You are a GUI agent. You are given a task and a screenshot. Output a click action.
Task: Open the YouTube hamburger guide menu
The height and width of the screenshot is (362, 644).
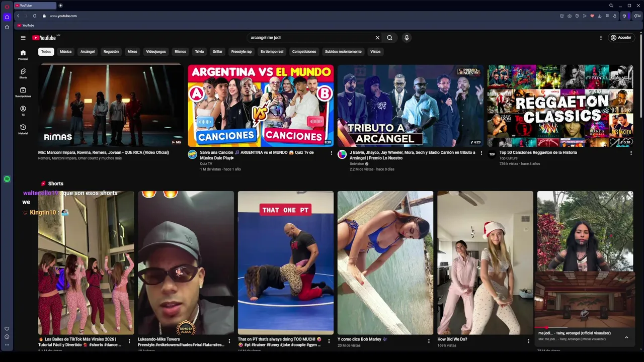[x=23, y=38]
